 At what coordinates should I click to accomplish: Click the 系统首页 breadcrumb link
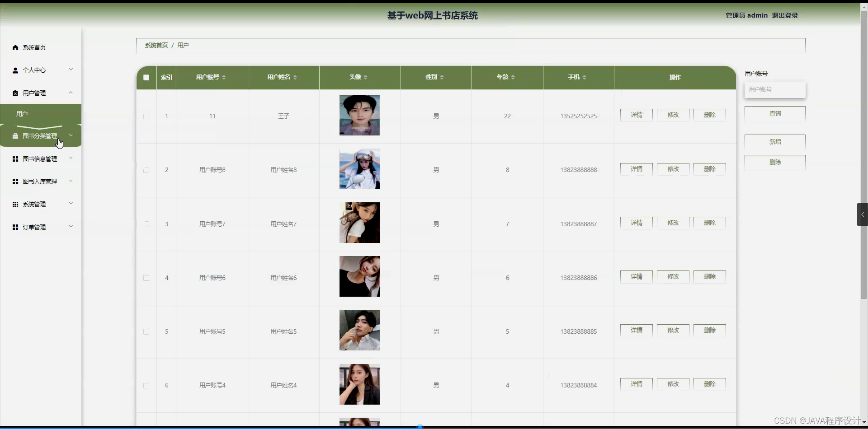click(156, 45)
